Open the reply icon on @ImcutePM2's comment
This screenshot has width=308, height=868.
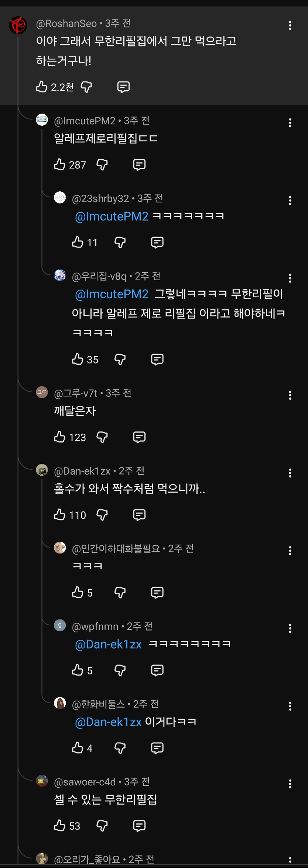point(139,164)
